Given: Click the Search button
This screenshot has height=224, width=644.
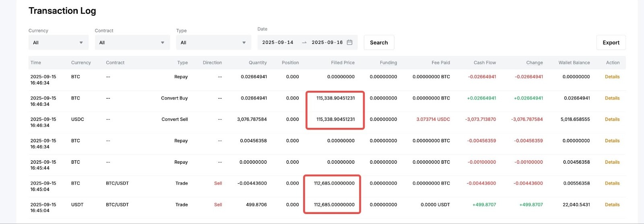Looking at the screenshot, I should tap(379, 43).
